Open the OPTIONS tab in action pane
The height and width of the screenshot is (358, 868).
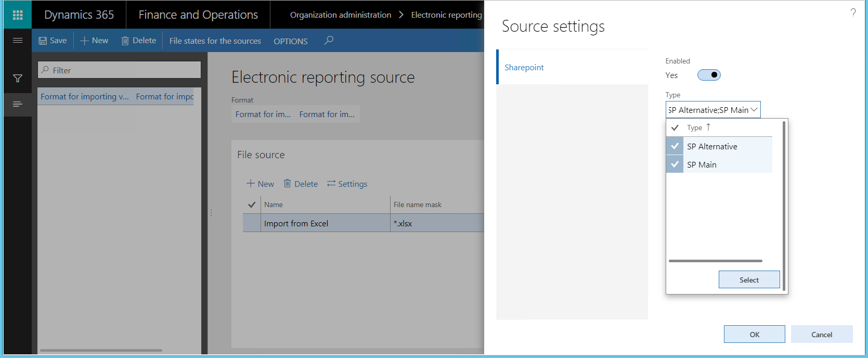[x=290, y=41]
